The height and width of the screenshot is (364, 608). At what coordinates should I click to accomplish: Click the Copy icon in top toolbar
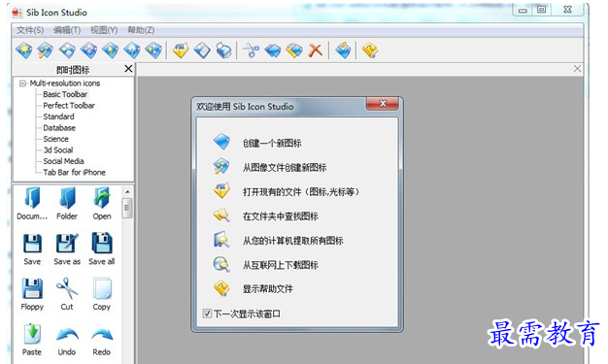(273, 50)
